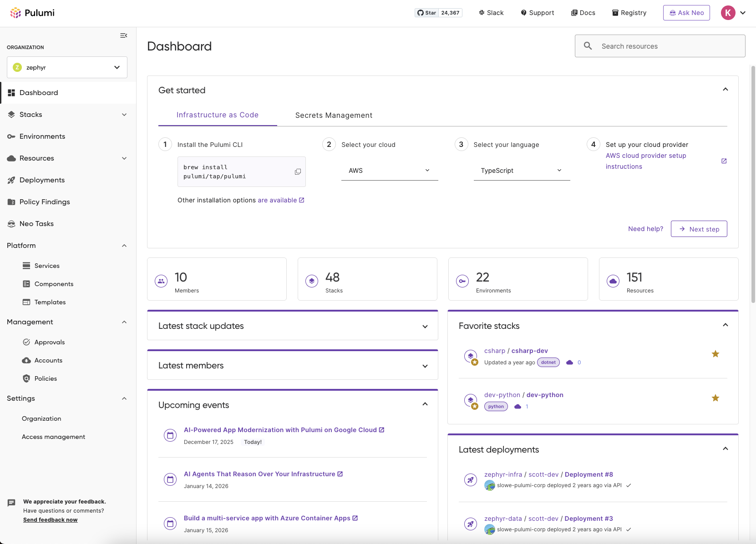Open the Approvals page under Management
The height and width of the screenshot is (544, 756).
50,342
